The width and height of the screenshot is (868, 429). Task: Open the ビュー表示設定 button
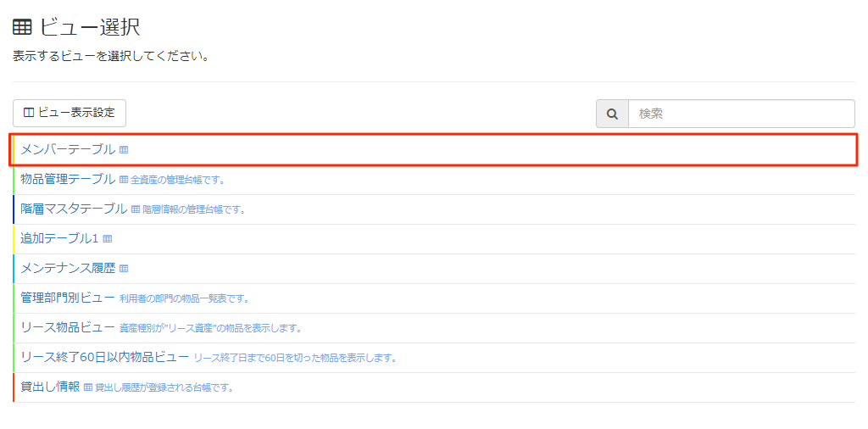[x=70, y=113]
